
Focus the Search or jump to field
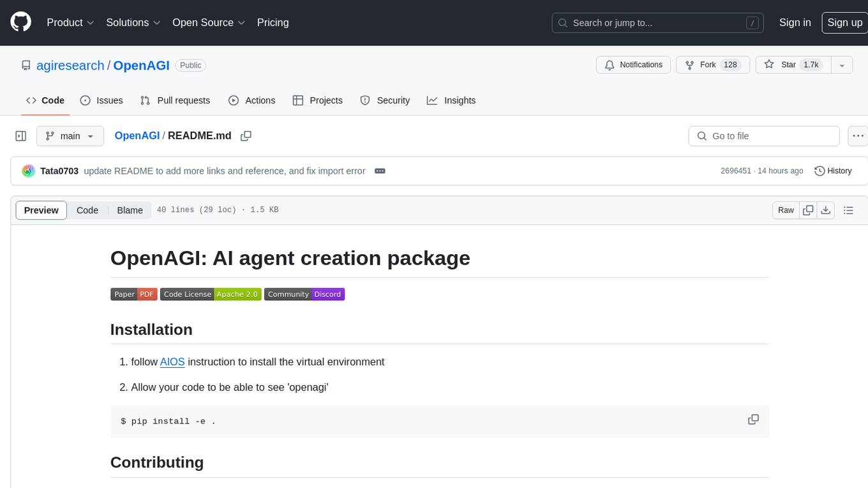(x=659, y=23)
